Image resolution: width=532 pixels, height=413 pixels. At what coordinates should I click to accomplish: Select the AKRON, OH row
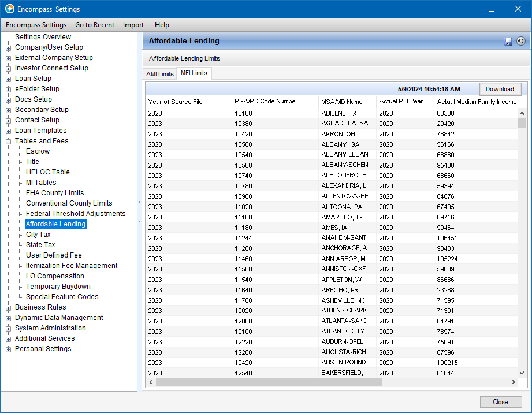point(332,134)
